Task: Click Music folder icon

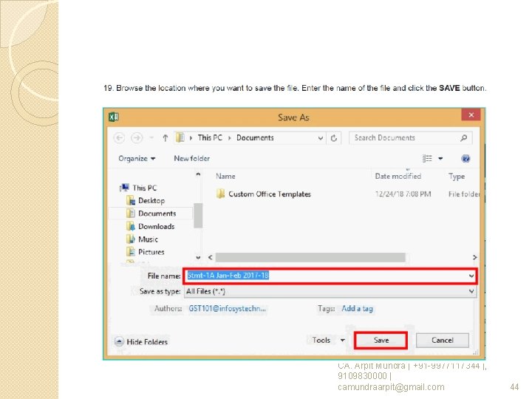Action: point(131,239)
